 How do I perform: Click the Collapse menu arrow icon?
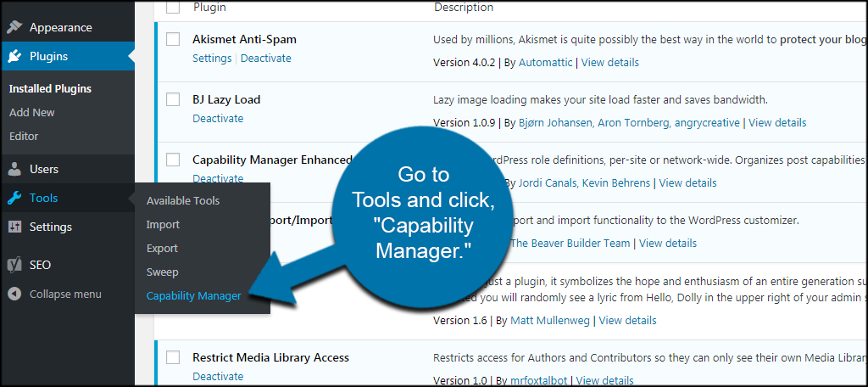pyautogui.click(x=15, y=294)
